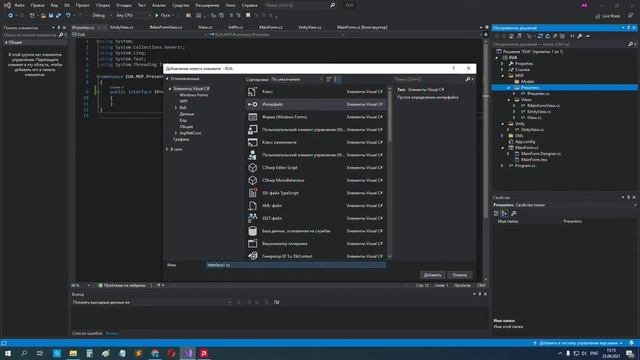The height and width of the screenshot is (360, 640).
Task: Click the Undo toolbar icon
Action: click(x=68, y=16)
